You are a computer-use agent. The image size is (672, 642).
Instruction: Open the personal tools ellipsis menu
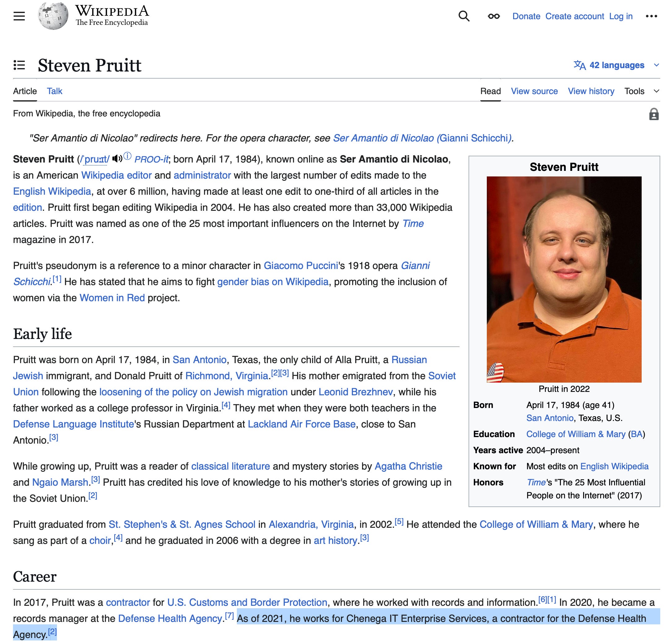[651, 16]
